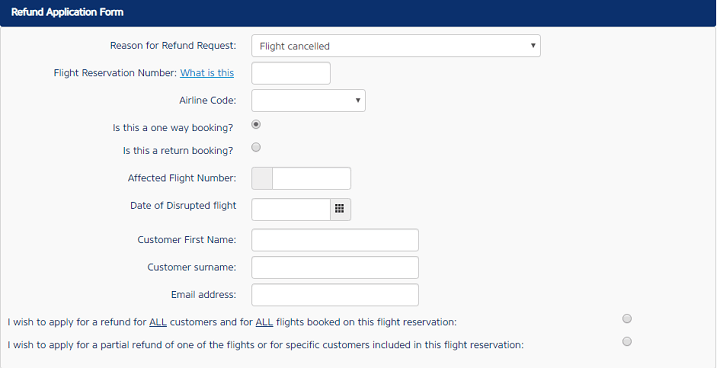Open the 'What is this' help link
The height and width of the screenshot is (368, 720).
tap(207, 73)
